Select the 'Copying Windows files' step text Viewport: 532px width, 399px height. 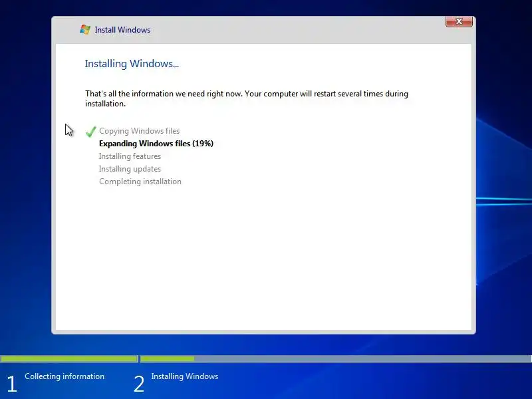(x=139, y=131)
